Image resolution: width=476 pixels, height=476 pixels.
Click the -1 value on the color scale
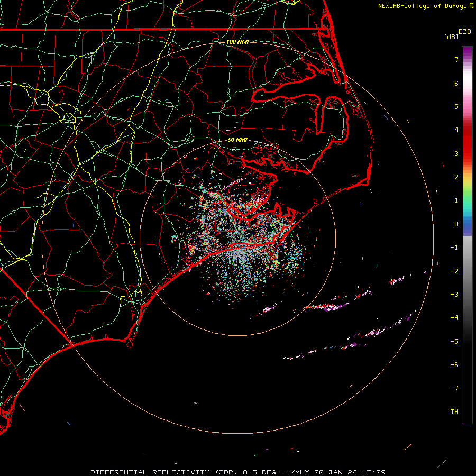tap(454, 248)
